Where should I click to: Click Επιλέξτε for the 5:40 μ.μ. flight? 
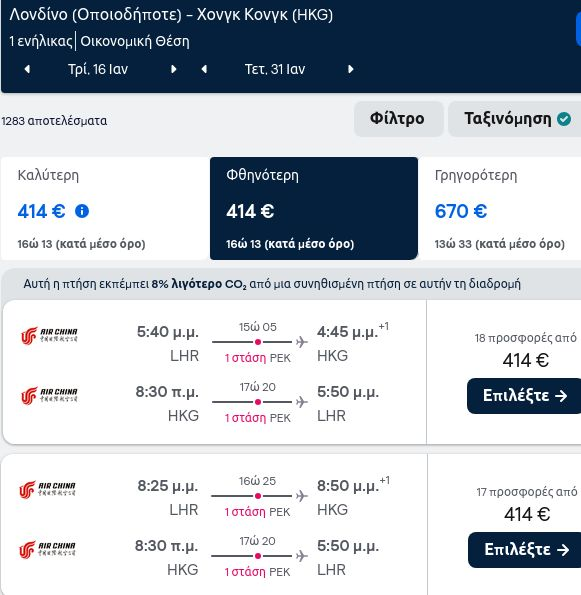524,396
